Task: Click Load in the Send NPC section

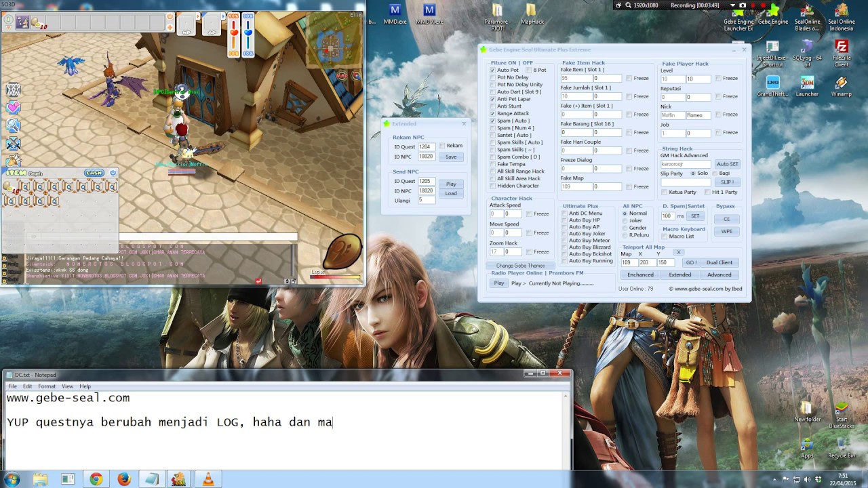Action: coord(451,193)
